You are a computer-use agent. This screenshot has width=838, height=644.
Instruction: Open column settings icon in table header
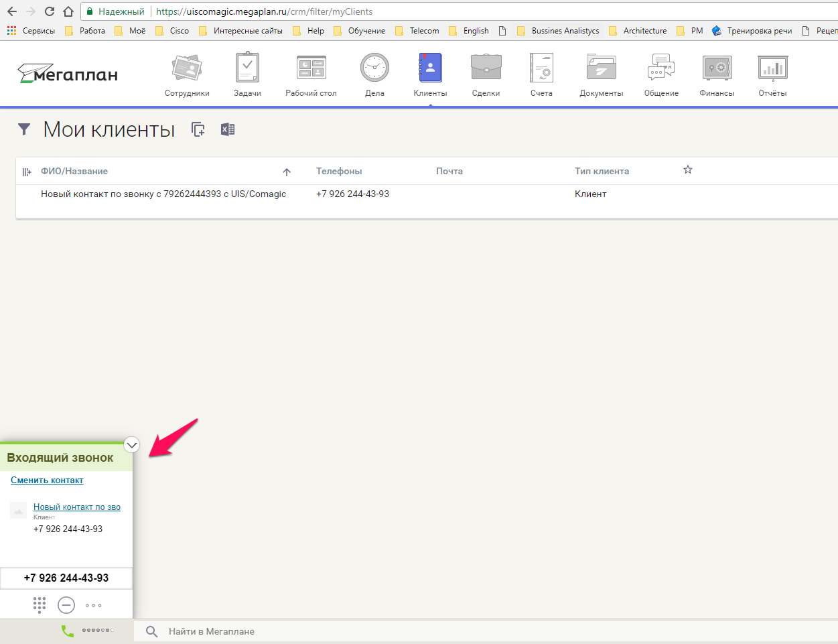click(27, 172)
